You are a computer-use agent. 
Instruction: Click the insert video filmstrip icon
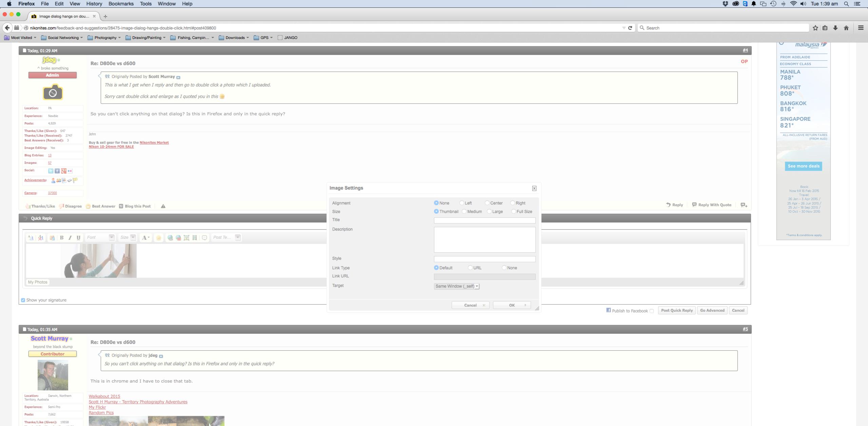pyautogui.click(x=195, y=238)
